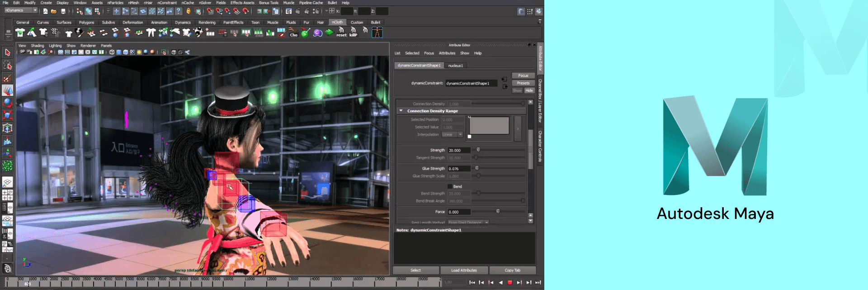This screenshot has width=868, height=290.
Task: Click the gray ramp color swatch
Action: 489,125
